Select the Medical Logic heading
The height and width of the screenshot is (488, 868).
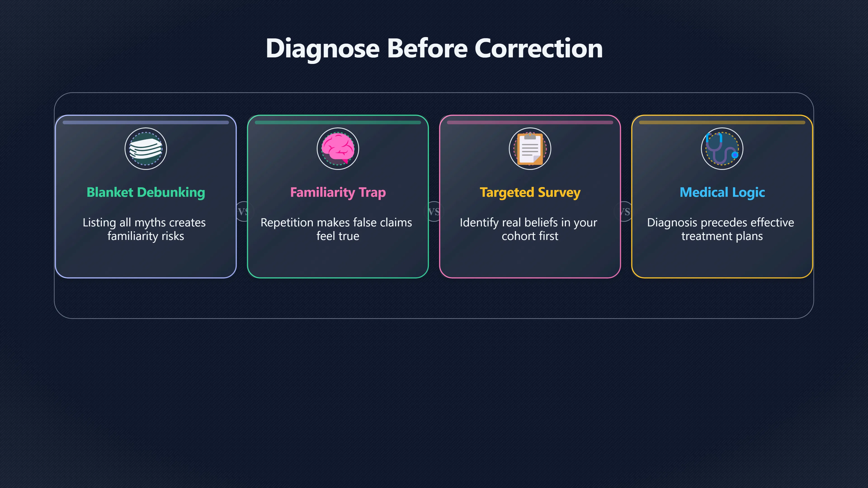pyautogui.click(x=722, y=192)
